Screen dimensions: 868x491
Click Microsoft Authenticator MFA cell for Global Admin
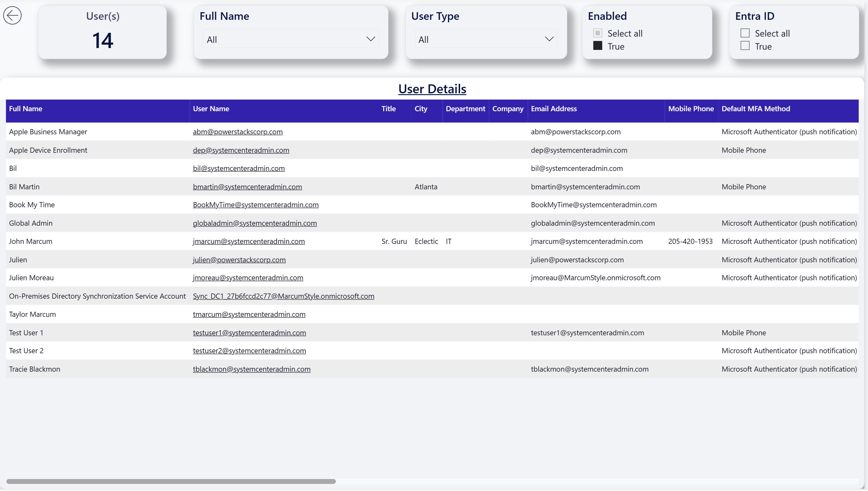tap(789, 223)
